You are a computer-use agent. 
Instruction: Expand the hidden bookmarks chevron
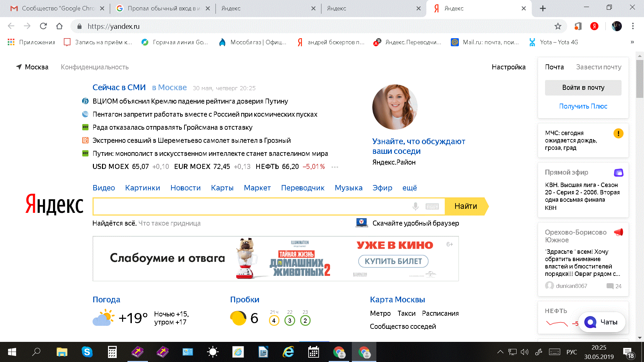click(x=632, y=42)
